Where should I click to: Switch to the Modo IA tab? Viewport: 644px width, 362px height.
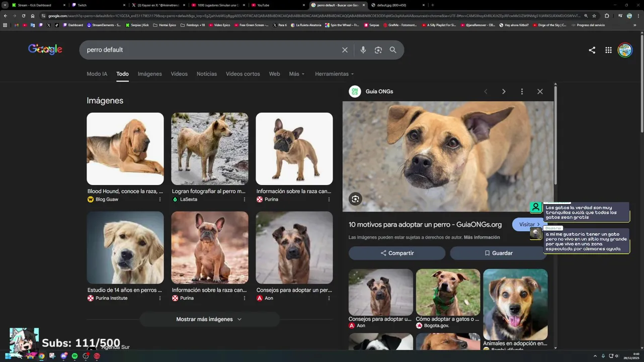(97, 74)
